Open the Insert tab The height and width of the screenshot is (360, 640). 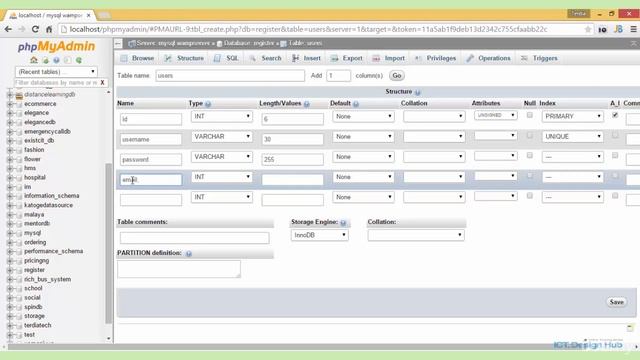pyautogui.click(x=307, y=58)
